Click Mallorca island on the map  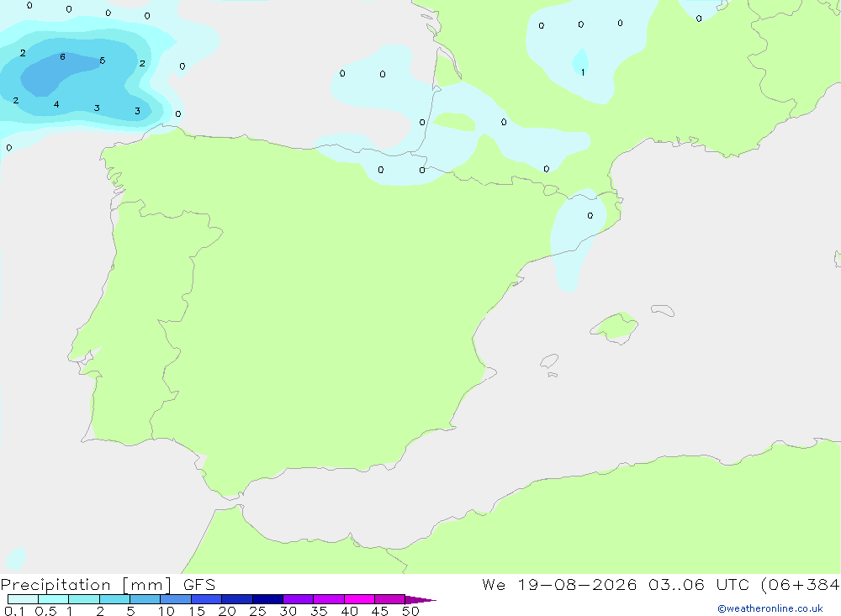615,327
